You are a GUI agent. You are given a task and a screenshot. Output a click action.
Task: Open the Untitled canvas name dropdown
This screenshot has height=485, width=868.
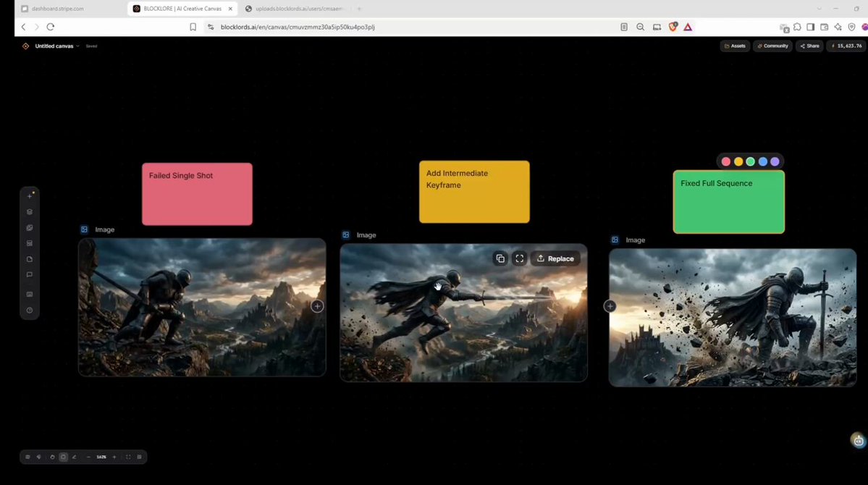57,46
